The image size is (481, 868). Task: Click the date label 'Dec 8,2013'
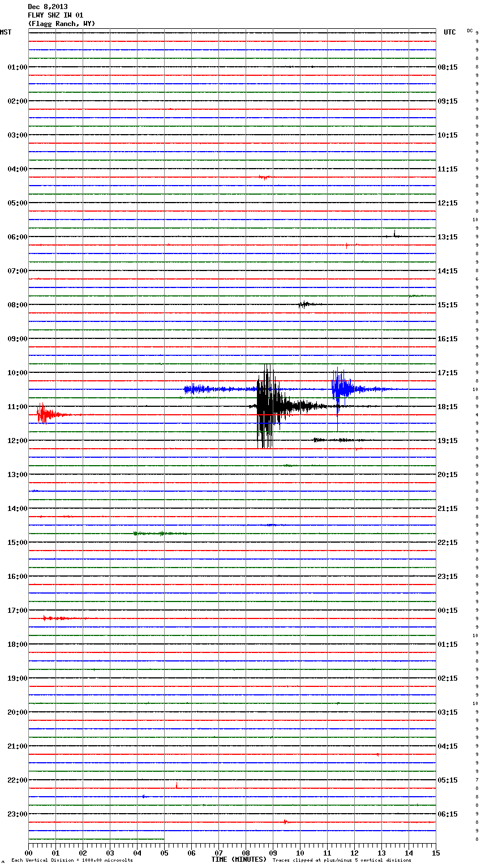coord(48,7)
